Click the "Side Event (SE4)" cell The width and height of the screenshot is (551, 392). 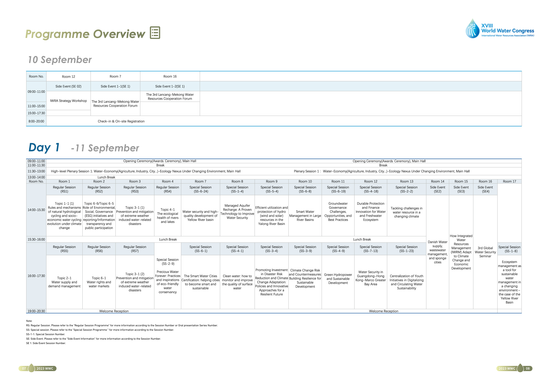coord(485,189)
